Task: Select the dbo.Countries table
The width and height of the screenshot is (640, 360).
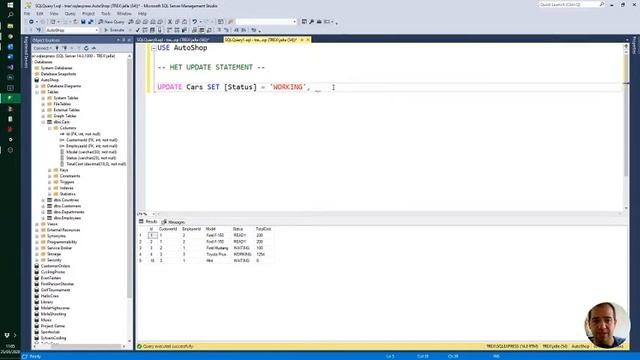Action: pos(66,200)
